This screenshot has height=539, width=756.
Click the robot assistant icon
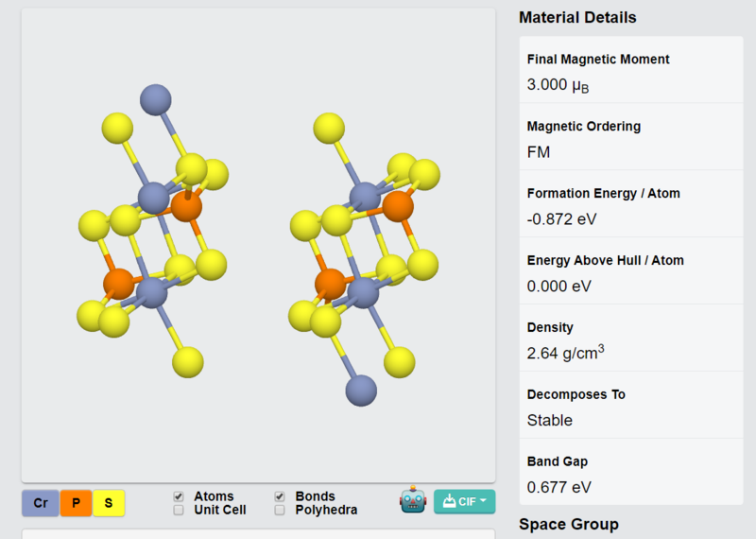pyautogui.click(x=413, y=500)
